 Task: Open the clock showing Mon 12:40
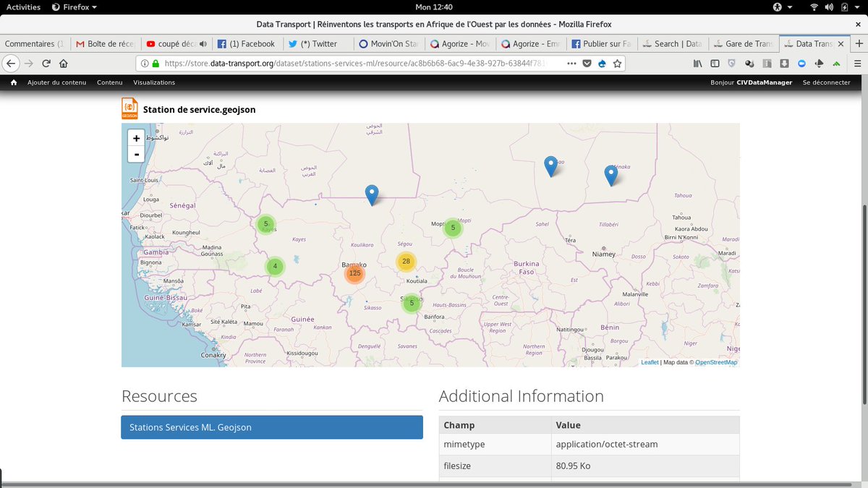tap(434, 7)
